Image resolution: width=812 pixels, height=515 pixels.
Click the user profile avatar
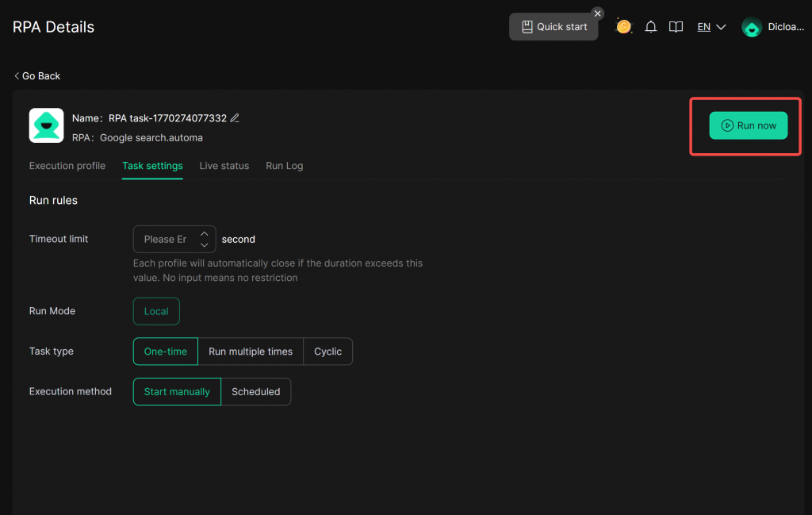[x=751, y=27]
